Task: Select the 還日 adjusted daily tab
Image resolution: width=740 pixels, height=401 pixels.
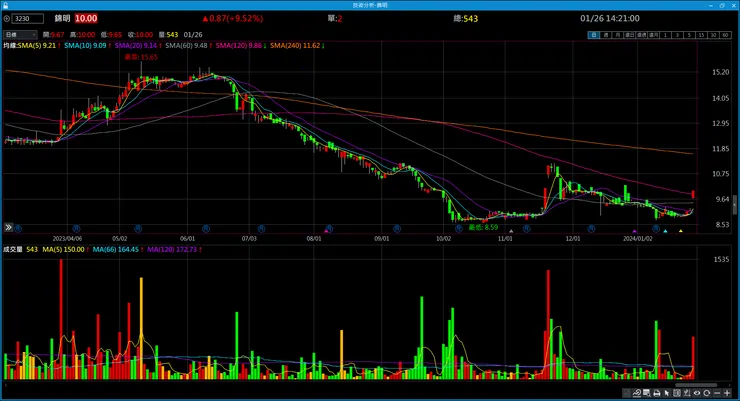Action: pyautogui.click(x=630, y=35)
